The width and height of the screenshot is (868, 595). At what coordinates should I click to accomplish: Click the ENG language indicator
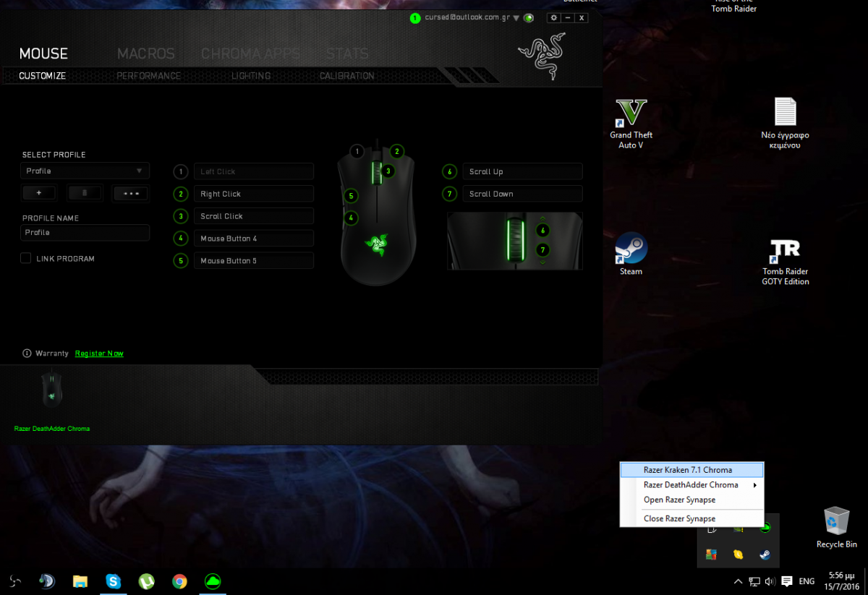pos(807,581)
